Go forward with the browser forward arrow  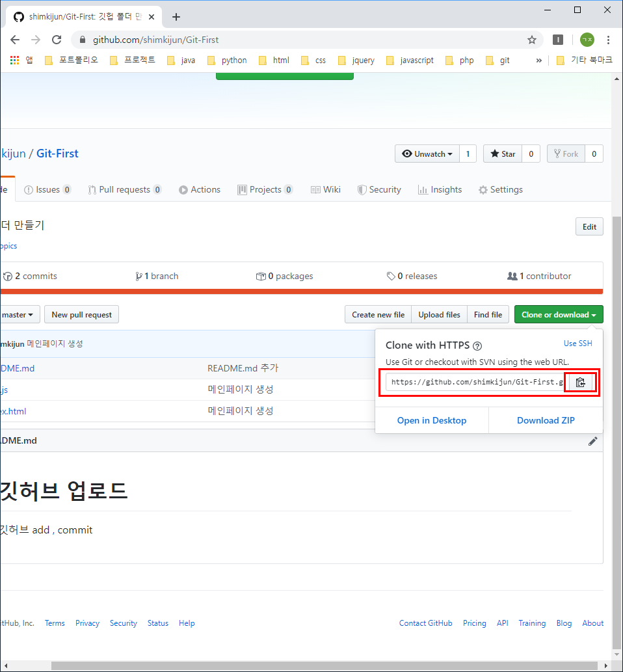pos(36,40)
